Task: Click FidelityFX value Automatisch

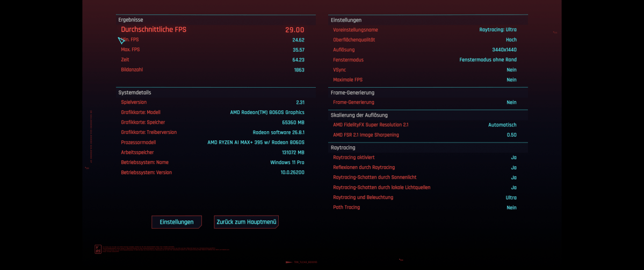Action: [x=502, y=125]
